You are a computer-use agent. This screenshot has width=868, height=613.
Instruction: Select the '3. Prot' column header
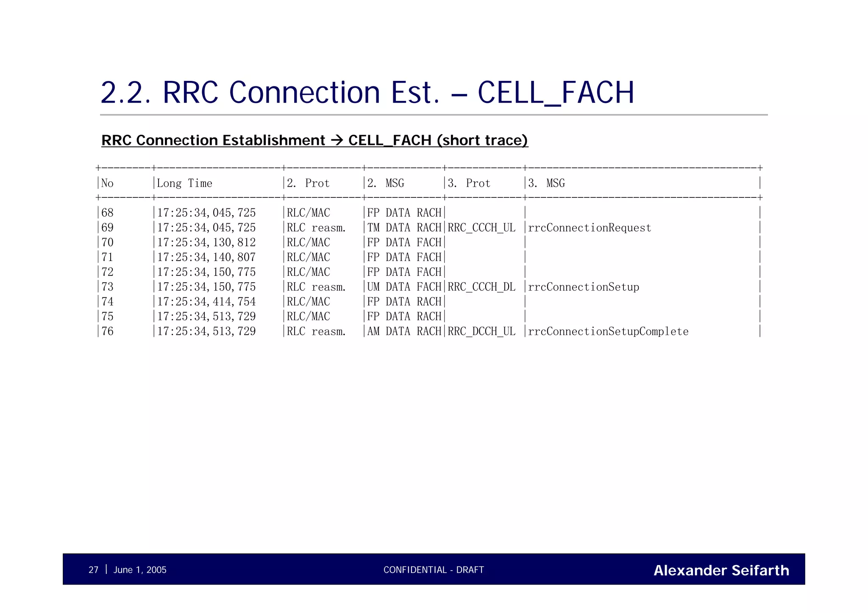tap(469, 183)
